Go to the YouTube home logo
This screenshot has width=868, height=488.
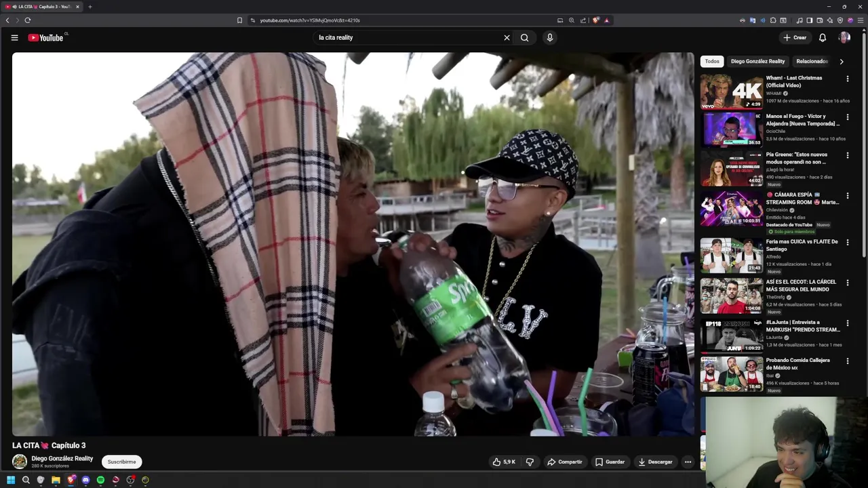[45, 37]
